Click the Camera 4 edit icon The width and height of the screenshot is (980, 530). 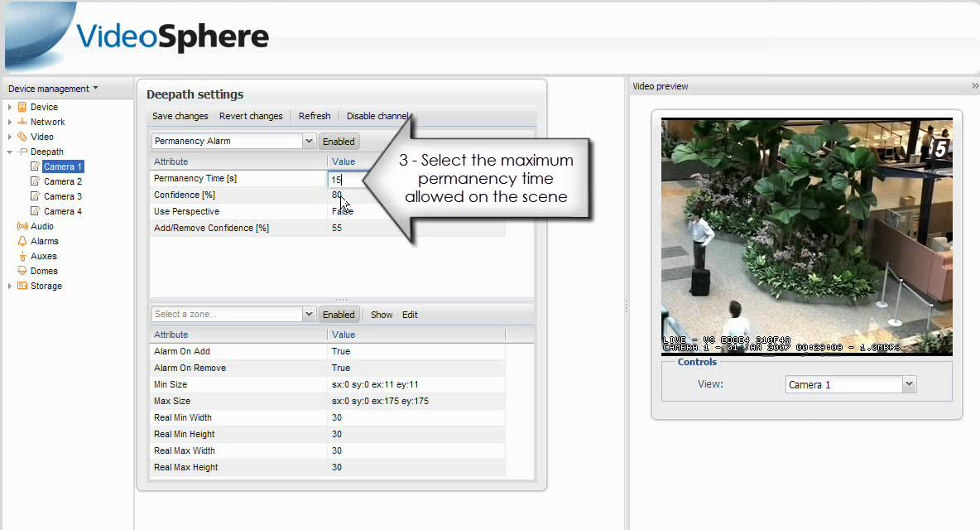35,211
